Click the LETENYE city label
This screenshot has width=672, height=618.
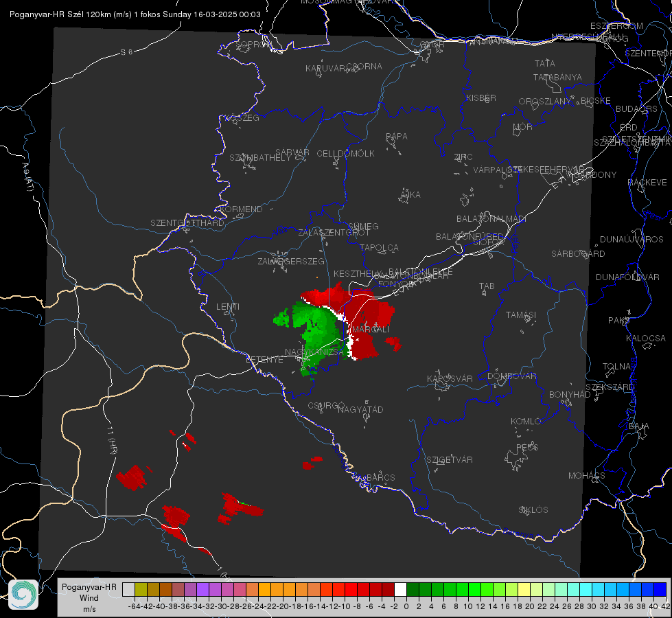(264, 359)
